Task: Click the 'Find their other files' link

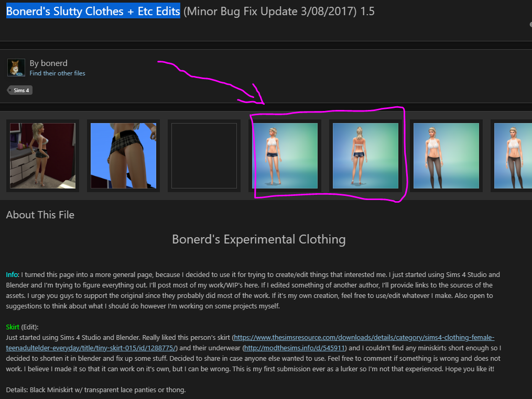Action: [57, 73]
